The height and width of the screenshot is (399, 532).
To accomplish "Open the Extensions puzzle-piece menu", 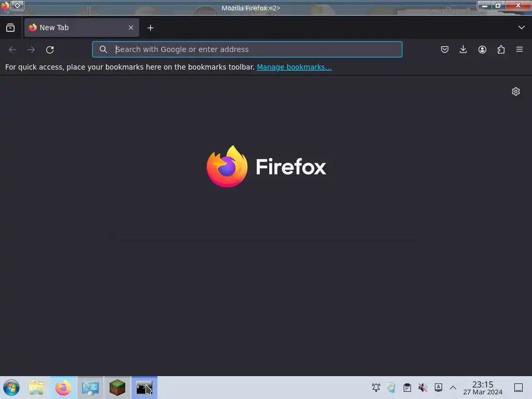I will [x=501, y=49].
